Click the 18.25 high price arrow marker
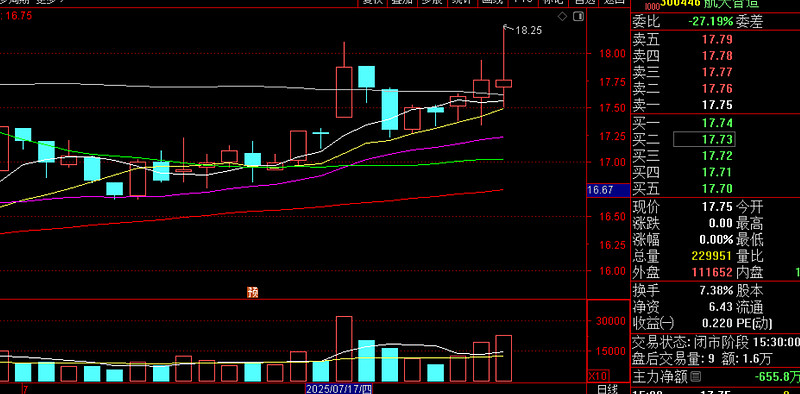This screenshot has width=800, height=394. click(x=522, y=30)
